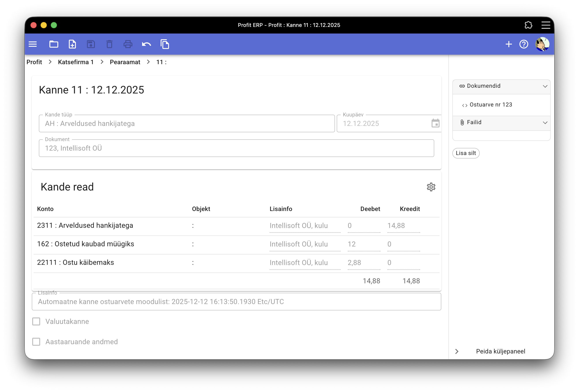Click the plus add icon in toolbar
579x392 pixels.
click(x=508, y=44)
